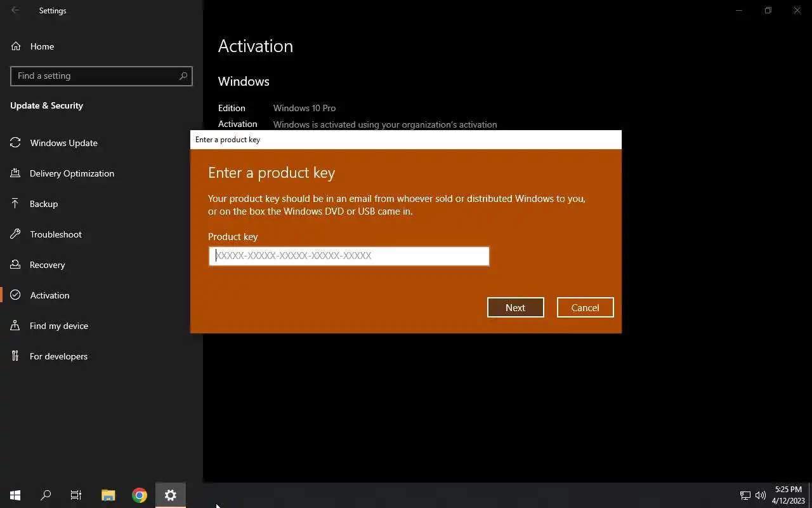Image resolution: width=812 pixels, height=508 pixels.
Task: Click the Activation checkmark circle icon
Action: [16, 295]
